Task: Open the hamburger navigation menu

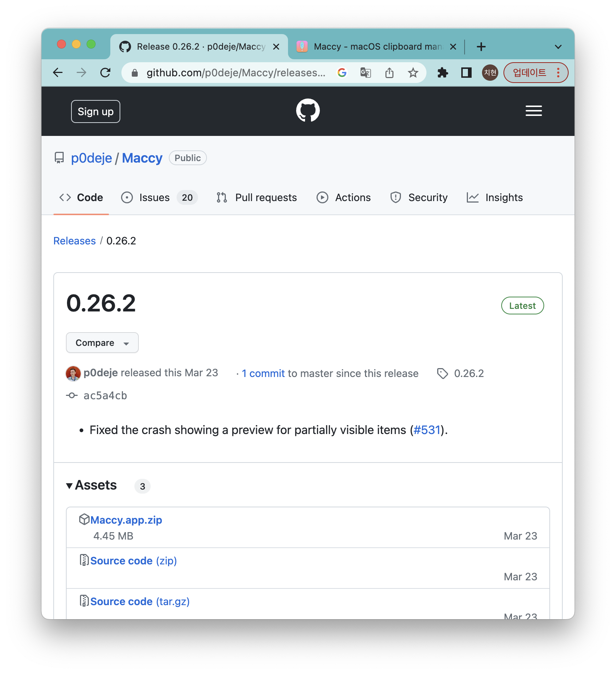Action: click(x=533, y=111)
